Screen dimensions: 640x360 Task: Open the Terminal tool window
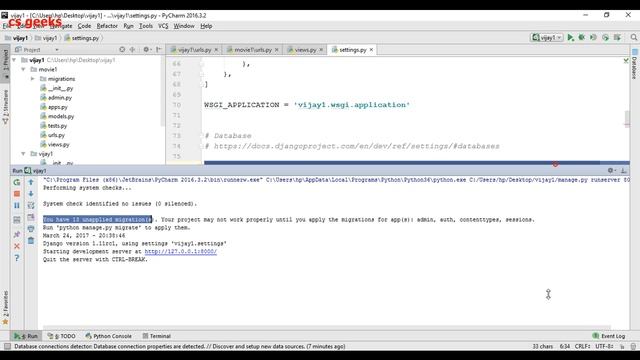tap(157, 336)
